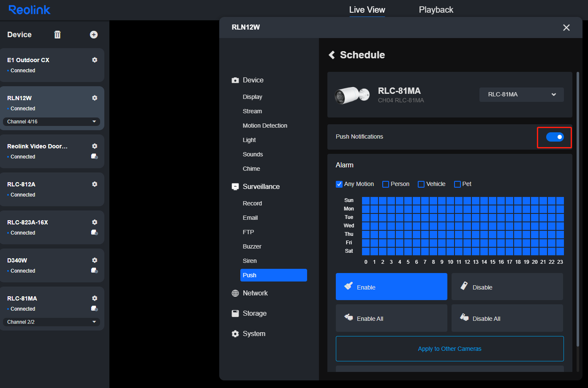Open Record settings
This screenshot has height=388, width=588.
click(253, 203)
